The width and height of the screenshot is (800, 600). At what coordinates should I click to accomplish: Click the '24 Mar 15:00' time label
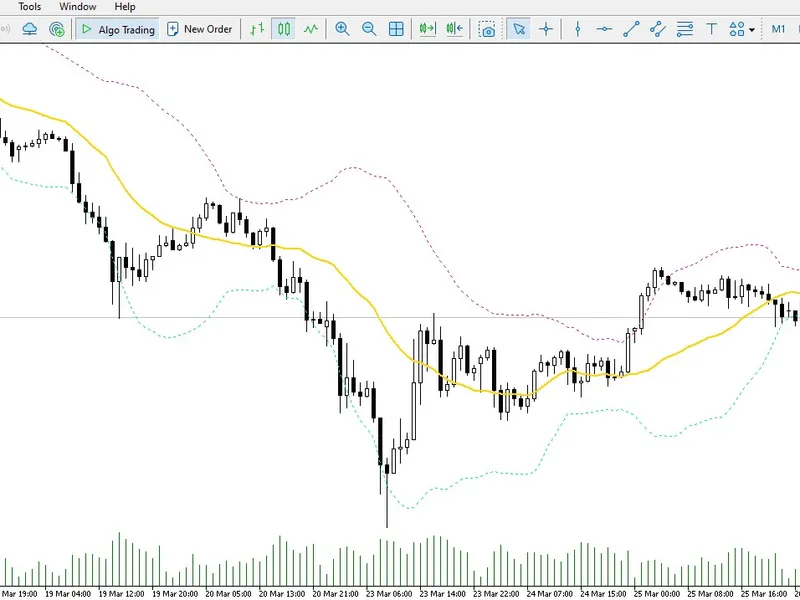coord(603,594)
